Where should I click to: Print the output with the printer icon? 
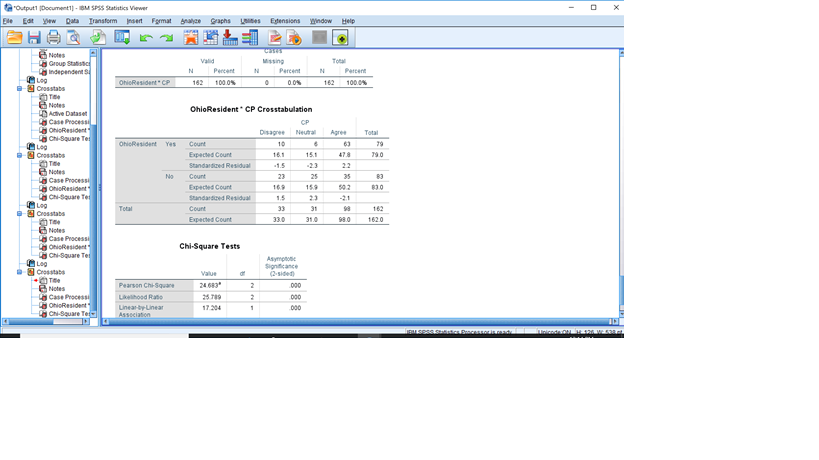coord(54,38)
